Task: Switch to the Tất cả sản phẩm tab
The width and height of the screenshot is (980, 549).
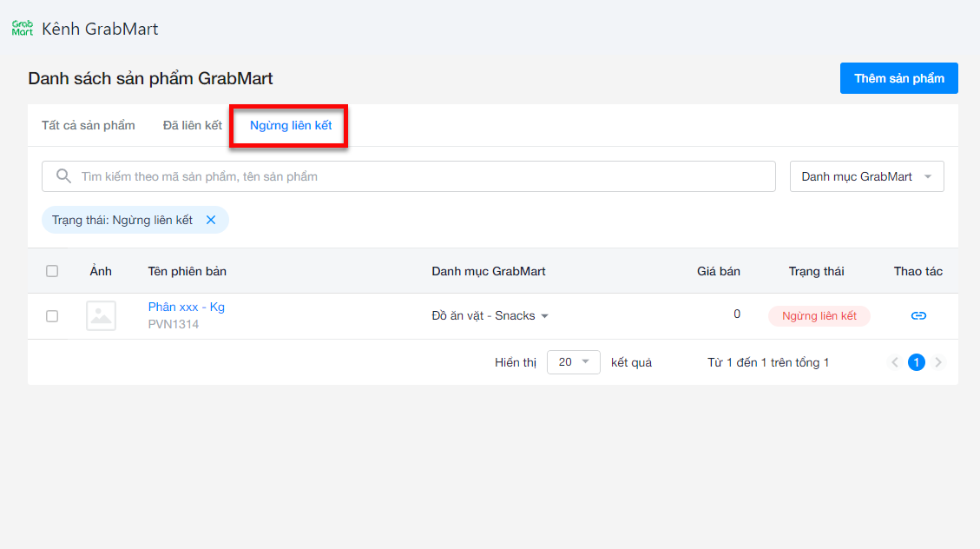Action: tap(89, 126)
